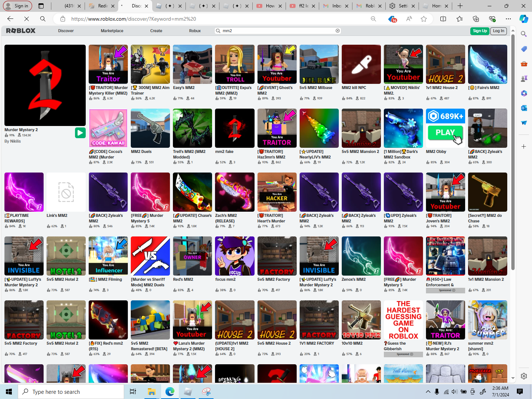Open Edge Settings and more menu
The width and height of the screenshot is (532, 399).
click(x=508, y=19)
